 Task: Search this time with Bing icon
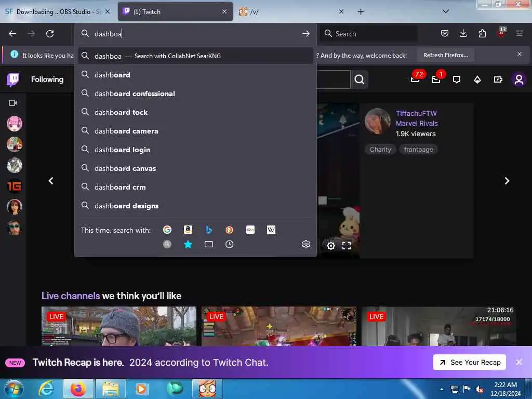pyautogui.click(x=209, y=230)
